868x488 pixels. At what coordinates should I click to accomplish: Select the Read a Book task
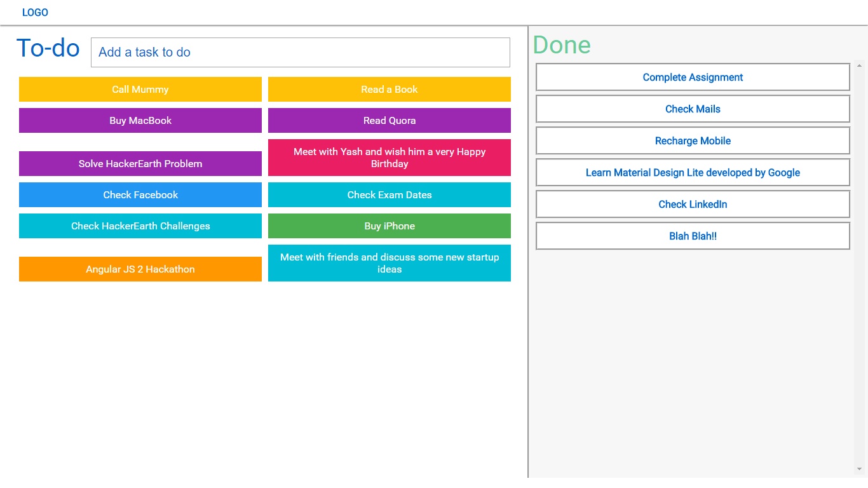(x=390, y=90)
